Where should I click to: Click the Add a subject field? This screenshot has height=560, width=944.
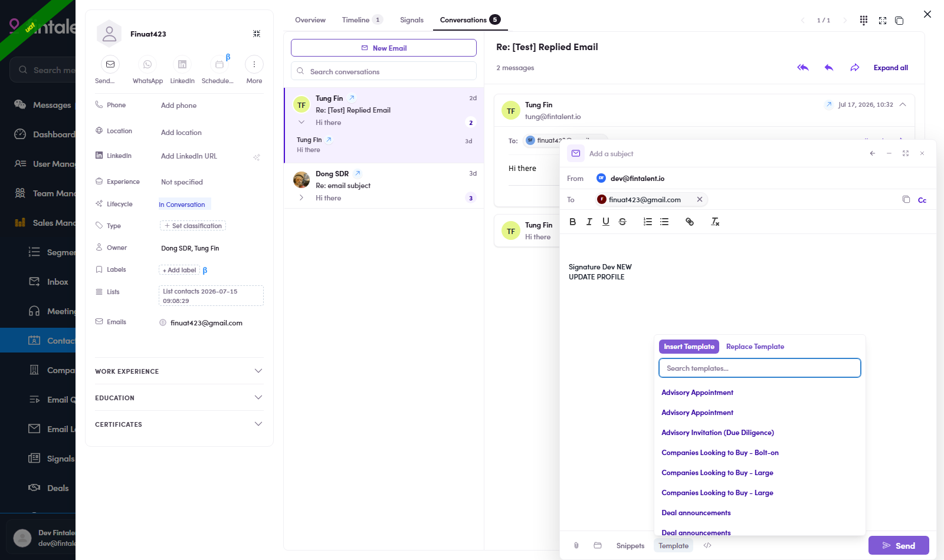[x=611, y=154]
